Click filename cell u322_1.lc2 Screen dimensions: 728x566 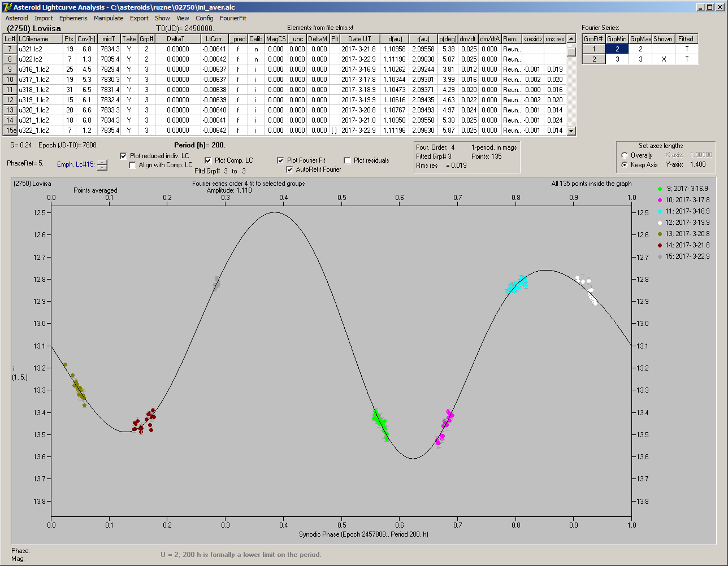(x=40, y=130)
